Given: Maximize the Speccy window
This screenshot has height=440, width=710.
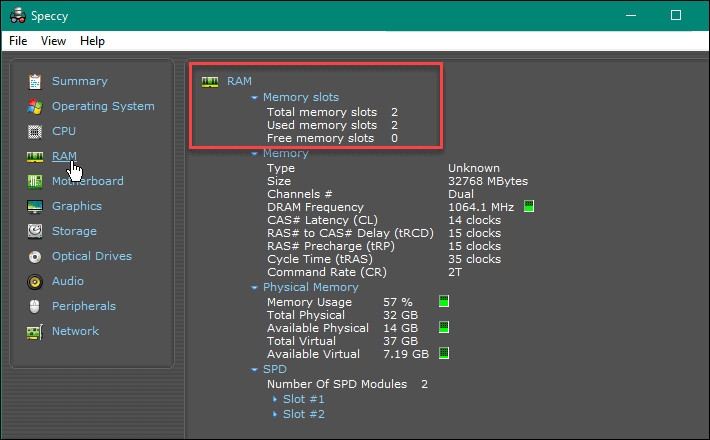Looking at the screenshot, I should coord(676,15).
